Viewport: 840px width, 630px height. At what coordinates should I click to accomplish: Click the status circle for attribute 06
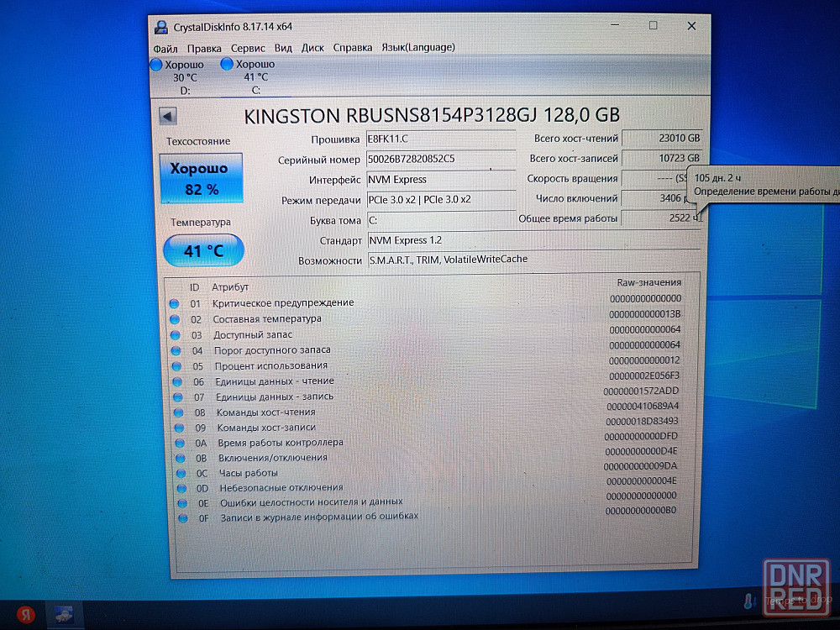point(177,382)
